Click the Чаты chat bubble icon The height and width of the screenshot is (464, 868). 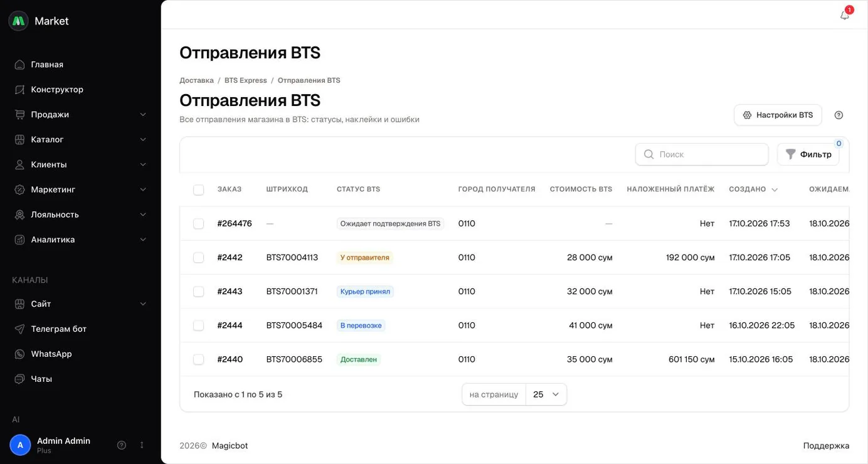click(x=19, y=379)
